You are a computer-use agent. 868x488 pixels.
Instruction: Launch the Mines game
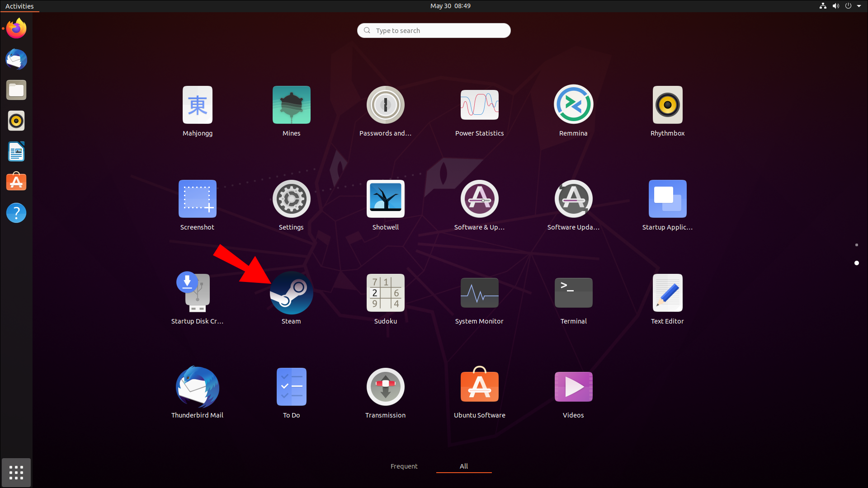[x=291, y=105]
